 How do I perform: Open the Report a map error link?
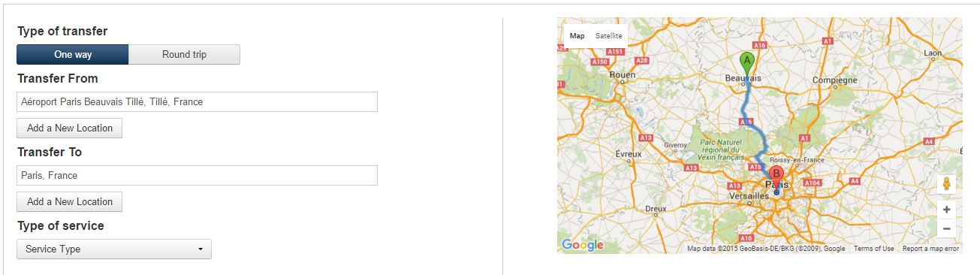click(x=930, y=249)
